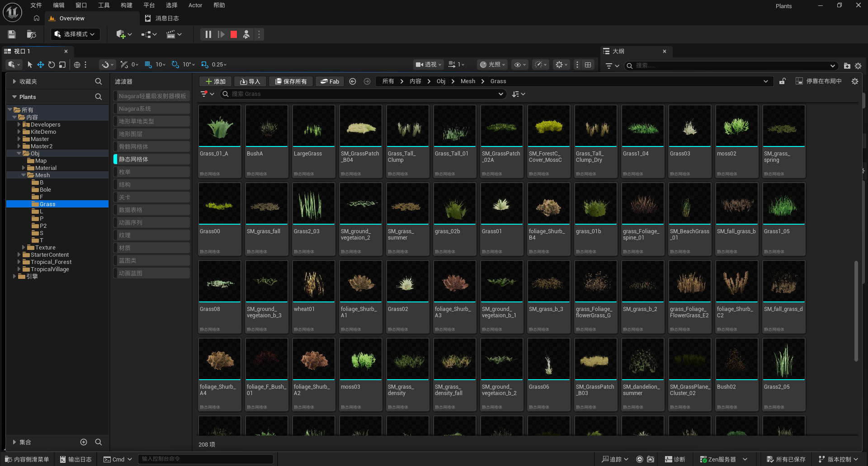
Task: Click the 导入 import button
Action: click(250, 81)
